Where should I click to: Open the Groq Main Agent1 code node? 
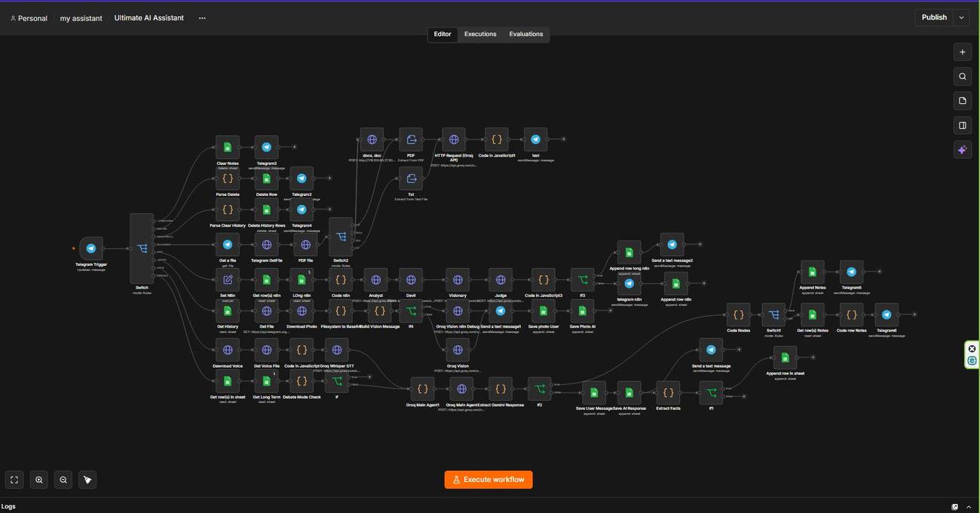coord(422,389)
